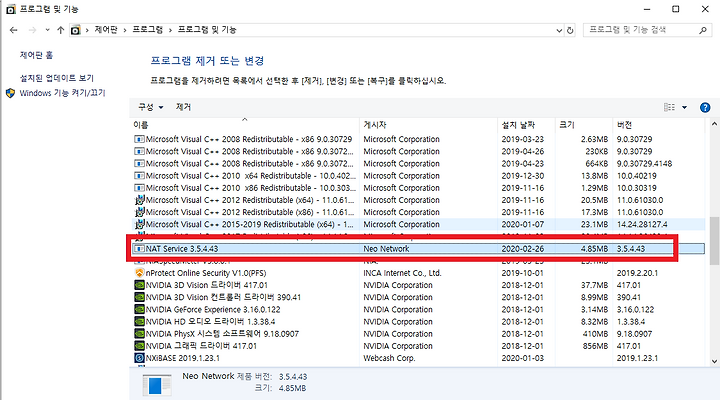Click the search magnifier icon

703,30
